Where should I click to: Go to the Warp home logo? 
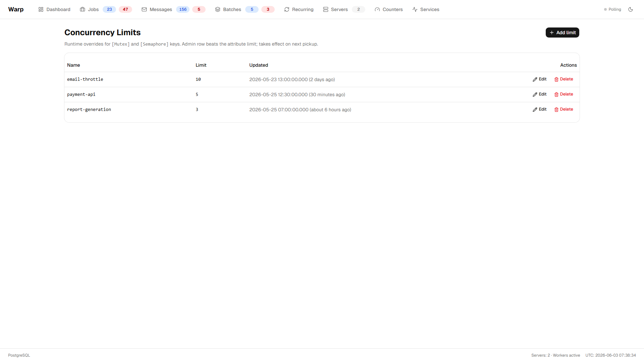(16, 9)
